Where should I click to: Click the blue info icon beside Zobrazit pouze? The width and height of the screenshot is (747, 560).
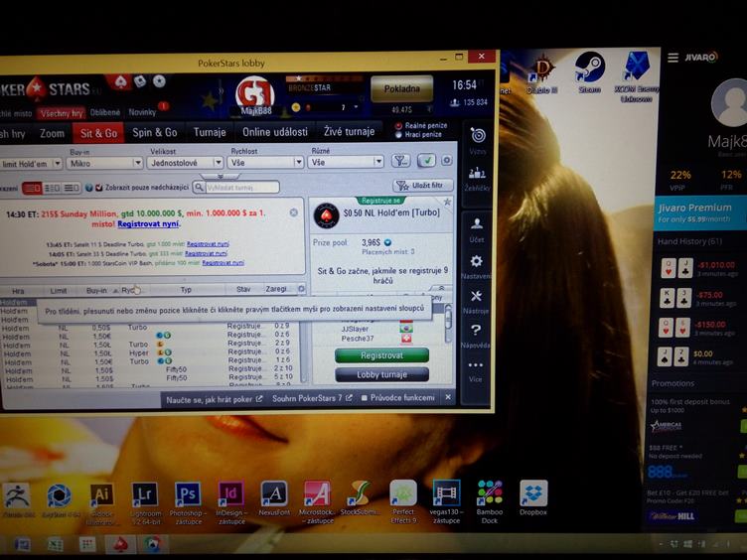click(x=88, y=188)
